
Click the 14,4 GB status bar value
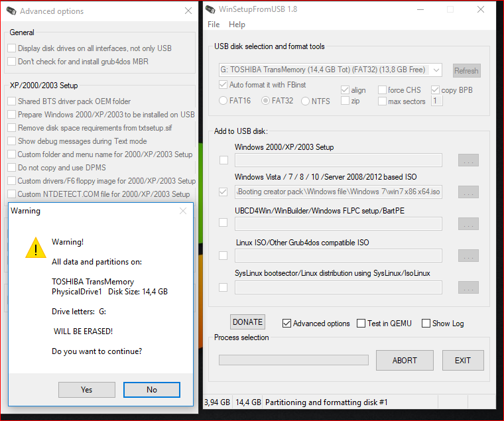[248, 402]
